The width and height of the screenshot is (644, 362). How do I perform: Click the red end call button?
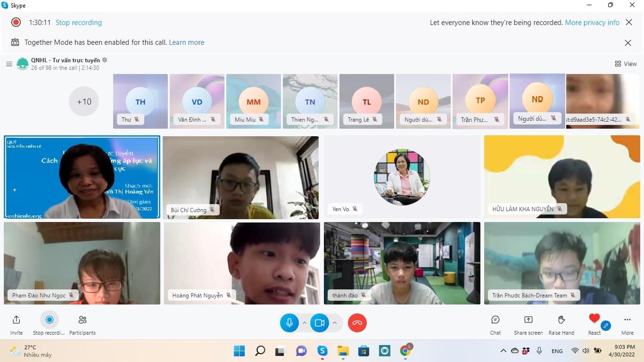click(357, 323)
